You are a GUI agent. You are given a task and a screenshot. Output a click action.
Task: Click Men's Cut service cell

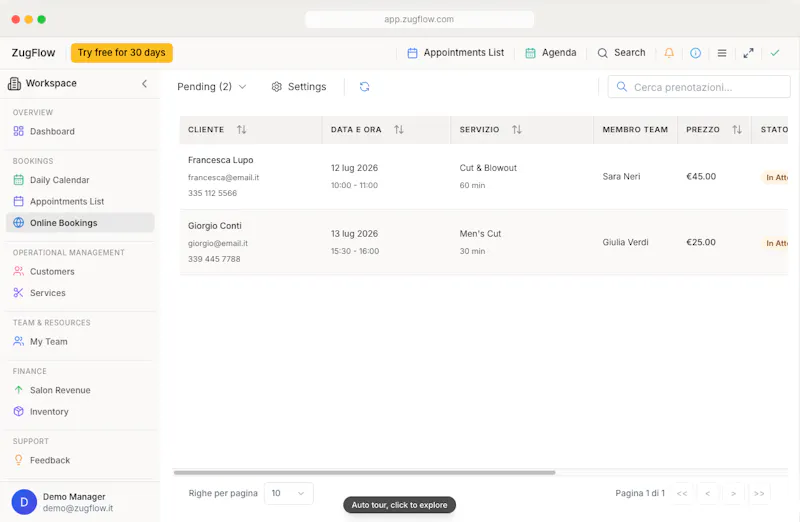480,234
